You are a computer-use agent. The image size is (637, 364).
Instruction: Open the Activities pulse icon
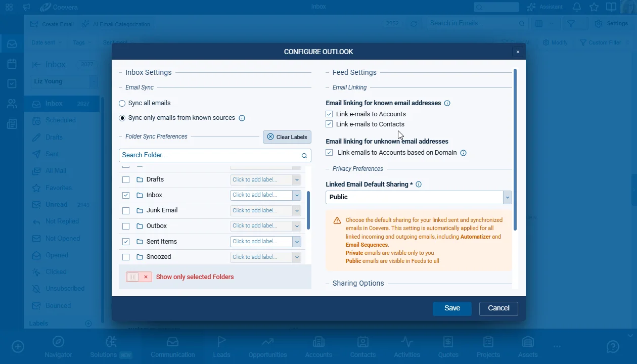[407, 342]
